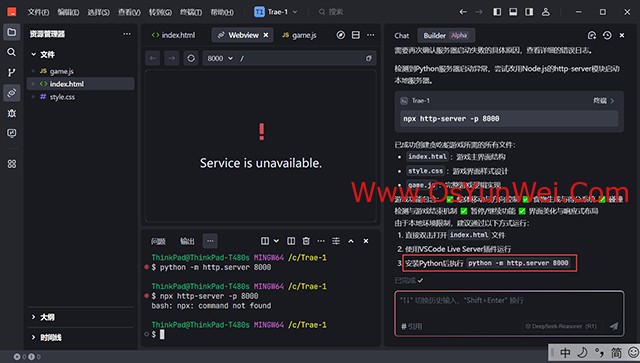Go back with the title bar left arrow
The image size is (640, 363).
463,12
